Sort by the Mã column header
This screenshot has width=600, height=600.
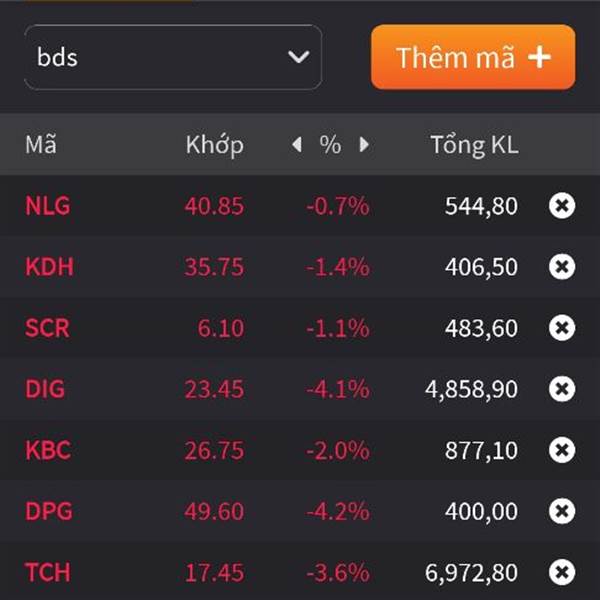(41, 145)
